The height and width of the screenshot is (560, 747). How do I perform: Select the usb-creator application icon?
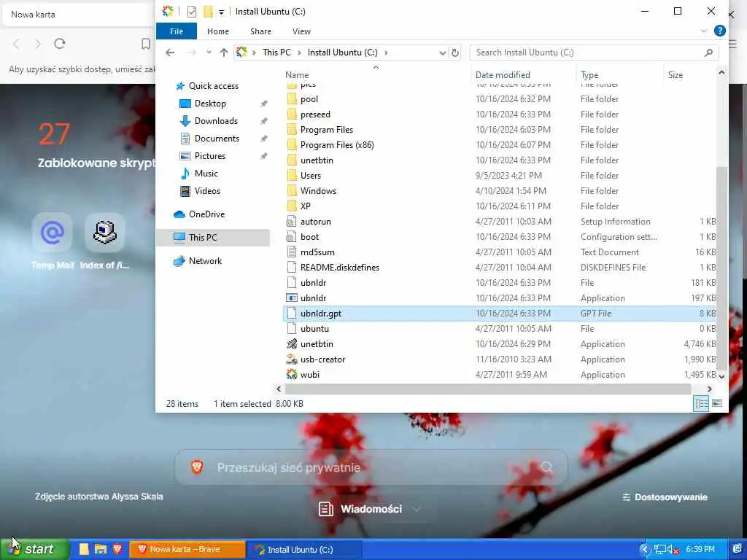click(292, 359)
